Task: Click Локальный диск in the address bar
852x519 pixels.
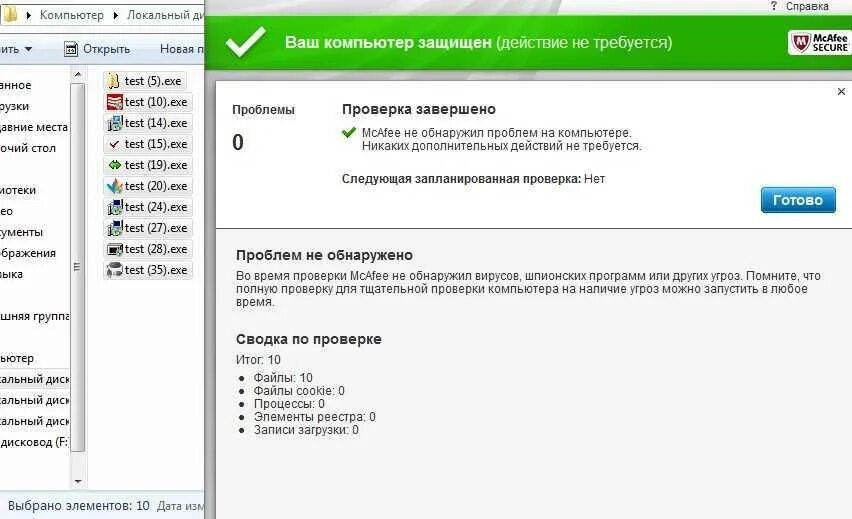Action: click(x=166, y=15)
